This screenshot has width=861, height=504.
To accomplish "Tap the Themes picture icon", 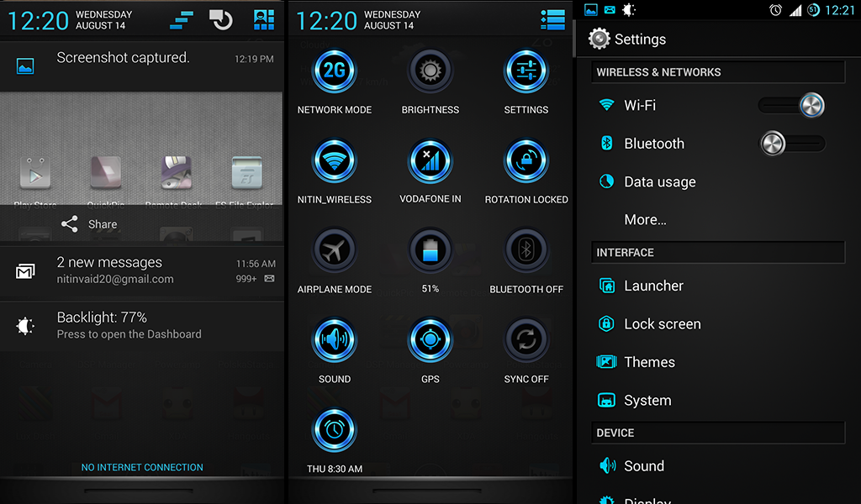I will coord(607,362).
